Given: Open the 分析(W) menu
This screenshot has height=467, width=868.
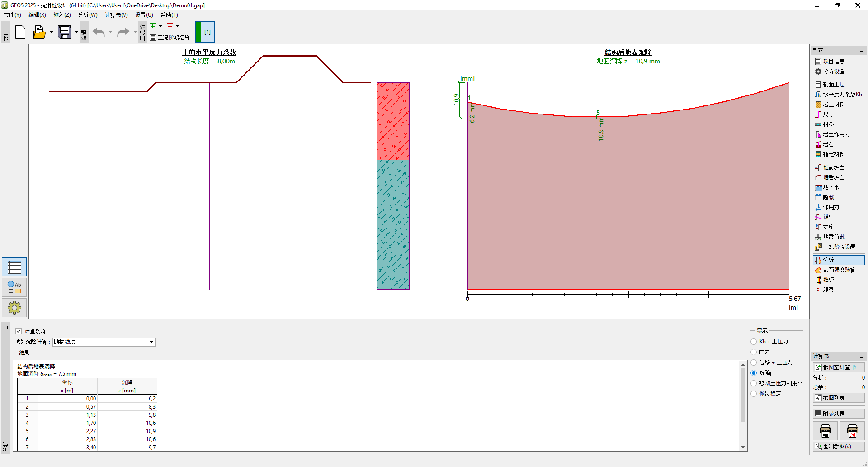Looking at the screenshot, I should pyautogui.click(x=88, y=15).
